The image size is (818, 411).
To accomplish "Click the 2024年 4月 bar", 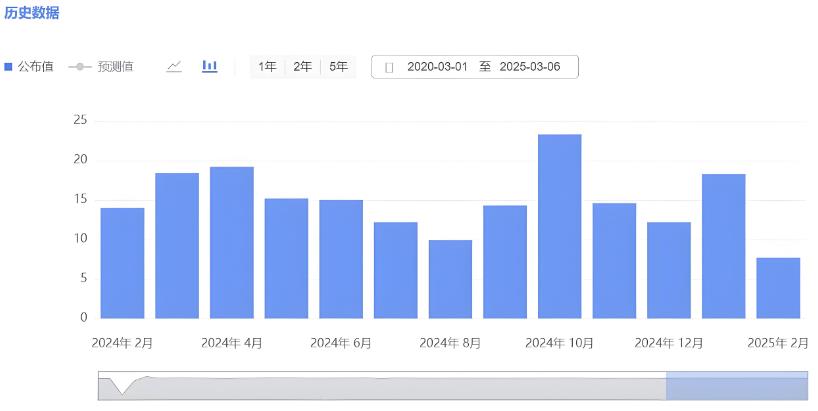I will point(231,243).
